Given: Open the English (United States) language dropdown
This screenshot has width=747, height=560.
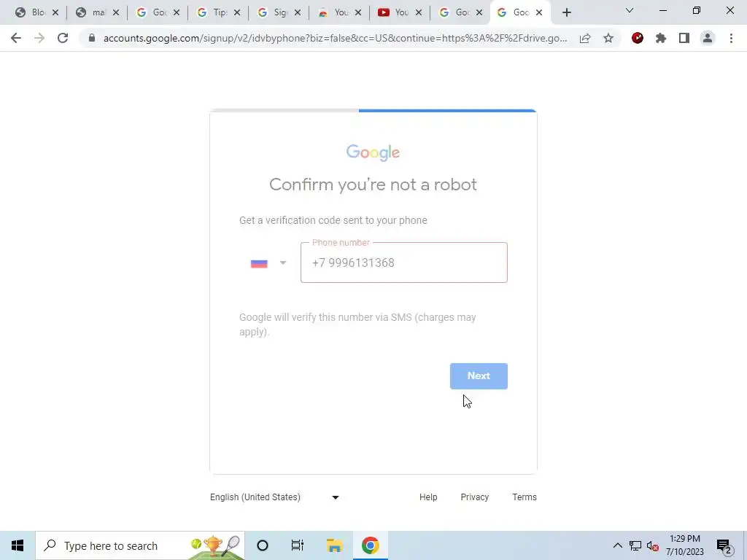Looking at the screenshot, I should (274, 497).
